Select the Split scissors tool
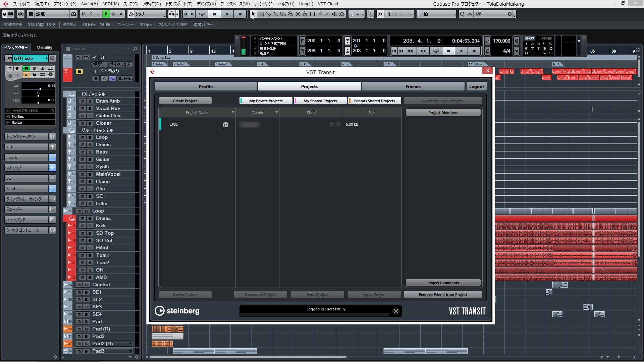 pyautogui.click(x=268, y=14)
